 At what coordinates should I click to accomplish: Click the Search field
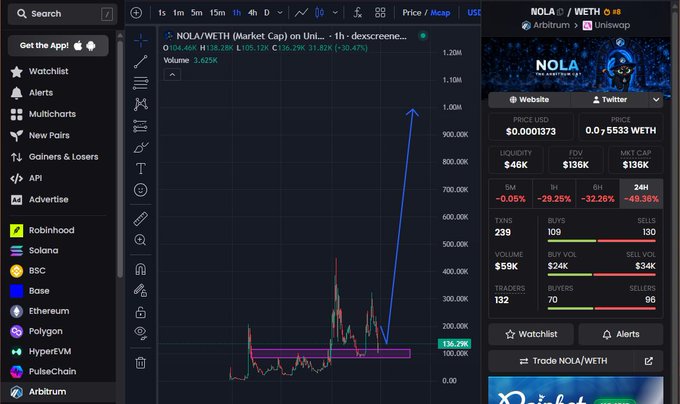coord(62,14)
